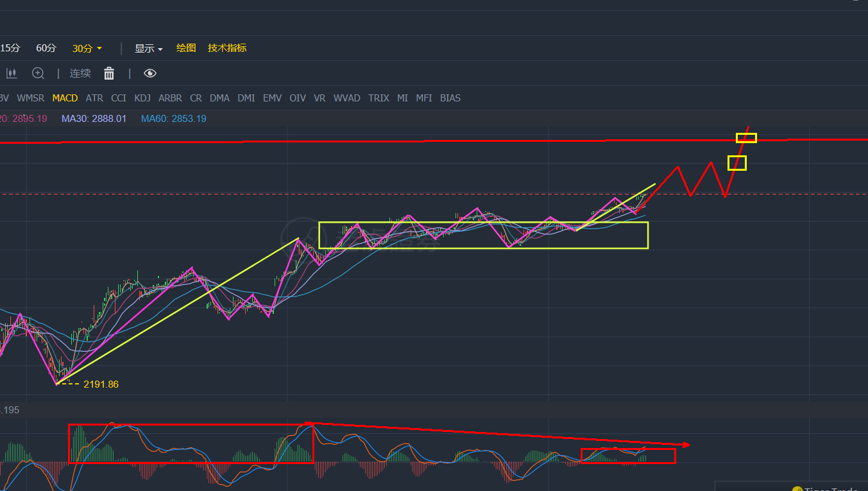Screen dimensions: 868x491
Task: Select the WVAD indicator
Action: [x=347, y=98]
